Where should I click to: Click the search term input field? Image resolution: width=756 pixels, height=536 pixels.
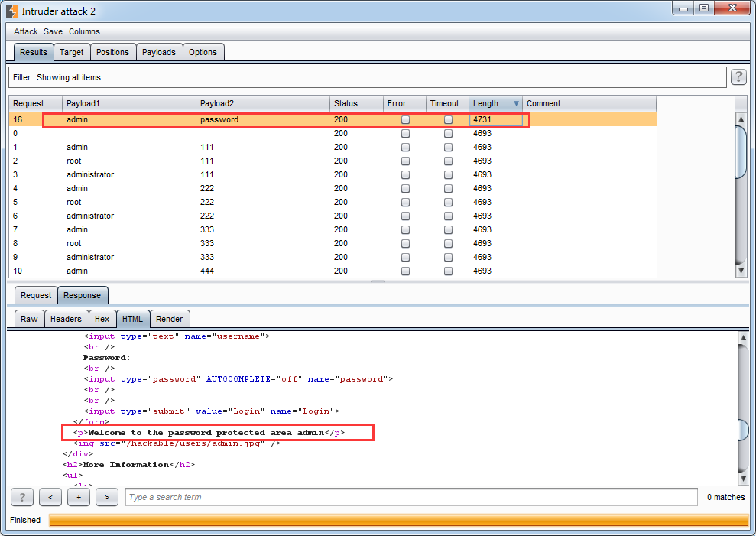[411, 497]
